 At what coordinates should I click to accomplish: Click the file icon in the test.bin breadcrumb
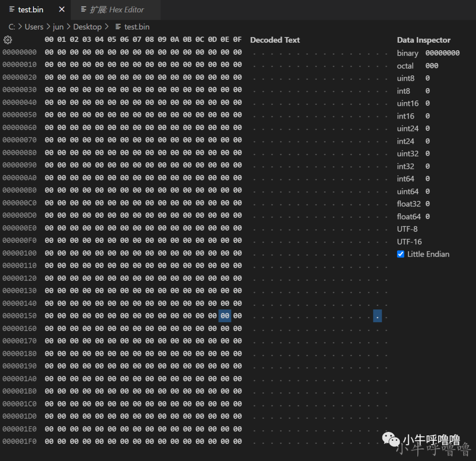pyautogui.click(x=118, y=27)
